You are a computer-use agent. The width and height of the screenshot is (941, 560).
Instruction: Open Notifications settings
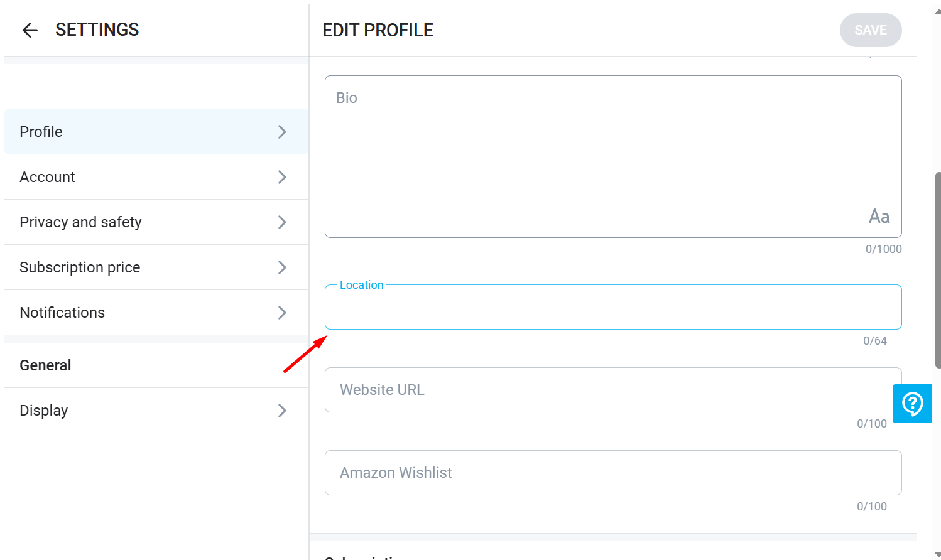156,313
